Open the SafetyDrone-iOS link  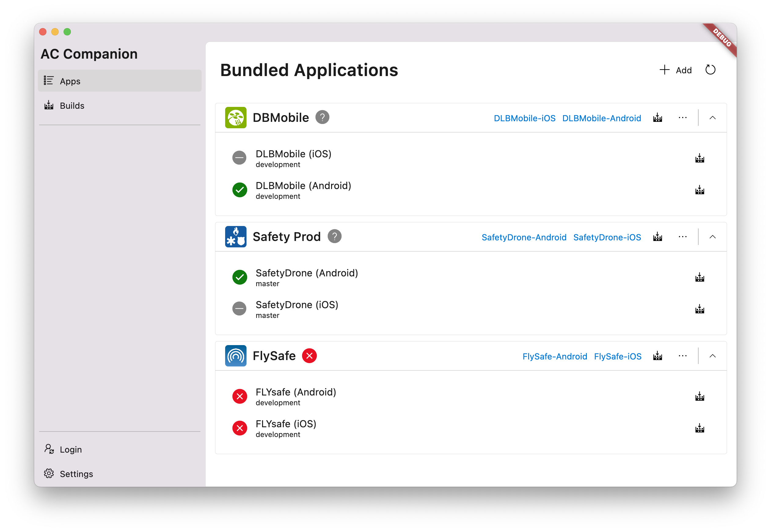[x=607, y=237]
